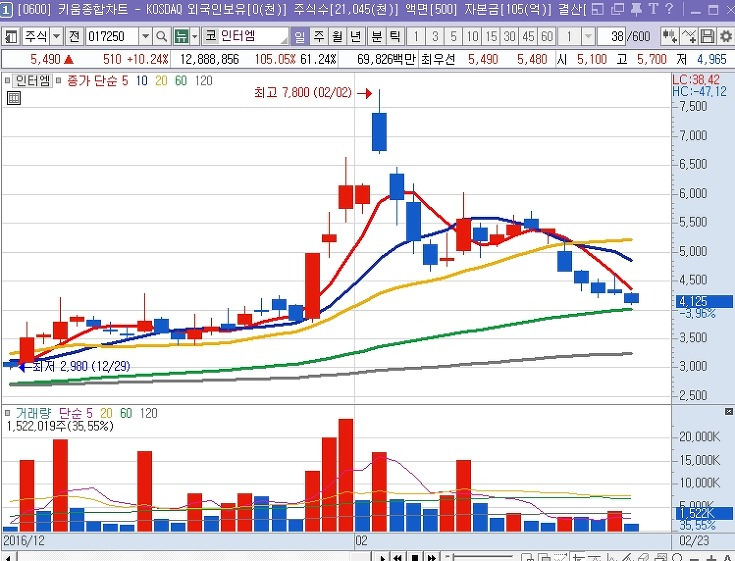
Task: Expand the news icon dropdown arrow
Action: 195,36
